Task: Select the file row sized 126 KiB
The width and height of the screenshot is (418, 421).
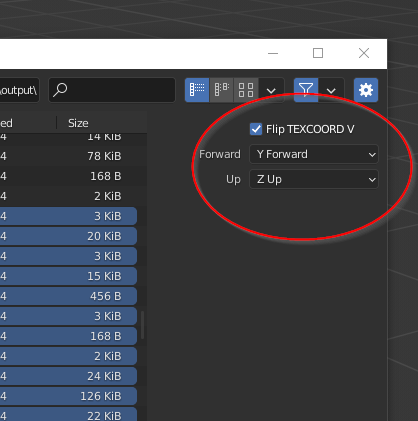Action: [68, 396]
